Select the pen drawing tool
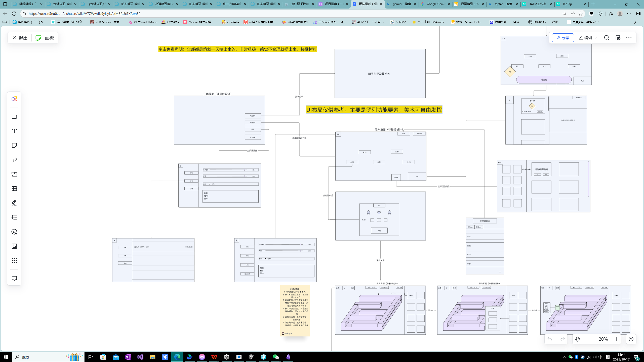This screenshot has width=644, height=362. click(14, 203)
